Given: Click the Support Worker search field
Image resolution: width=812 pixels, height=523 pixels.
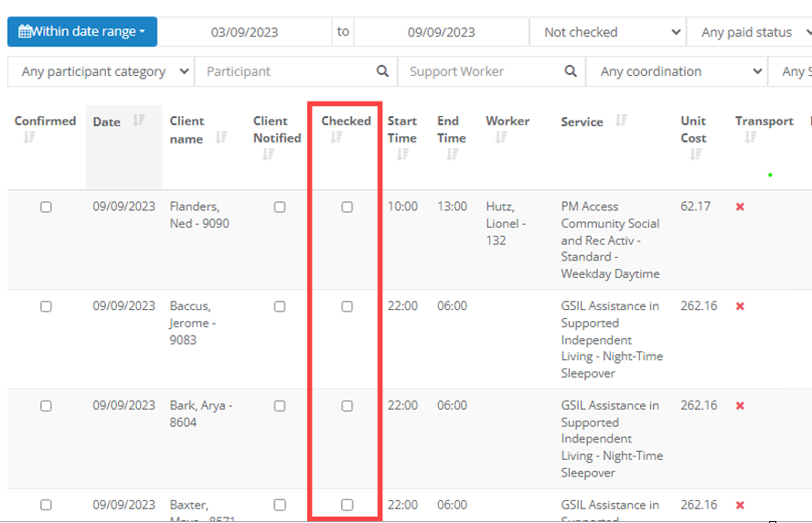Looking at the screenshot, I should click(x=491, y=71).
